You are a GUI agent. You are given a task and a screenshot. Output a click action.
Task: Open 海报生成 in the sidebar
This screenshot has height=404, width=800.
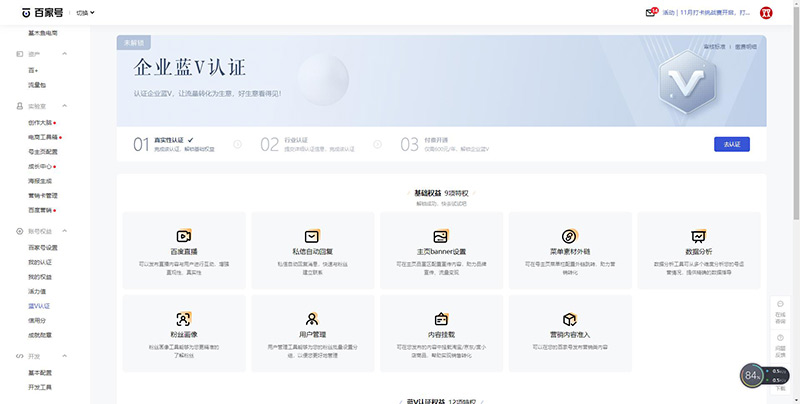(40, 181)
